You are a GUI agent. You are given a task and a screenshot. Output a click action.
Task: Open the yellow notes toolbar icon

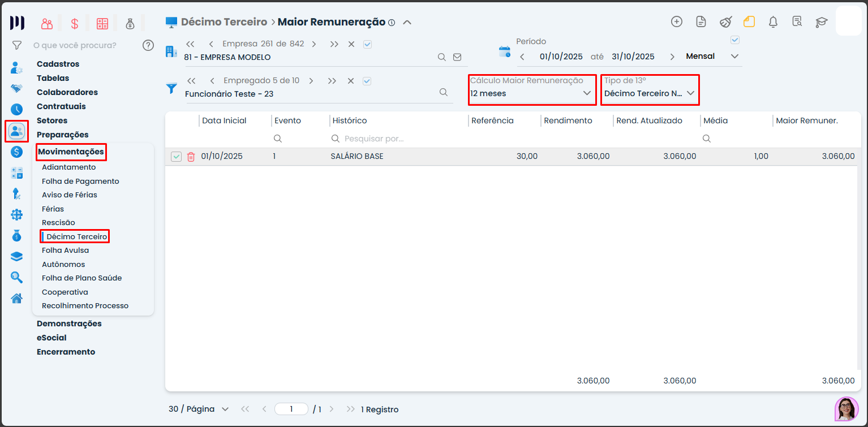point(749,21)
